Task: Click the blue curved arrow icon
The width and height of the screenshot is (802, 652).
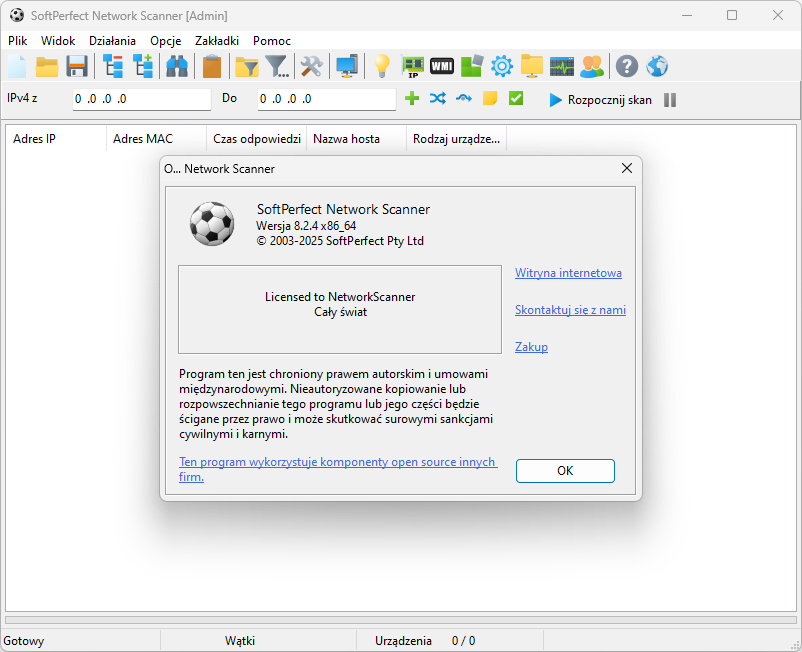Action: click(464, 98)
